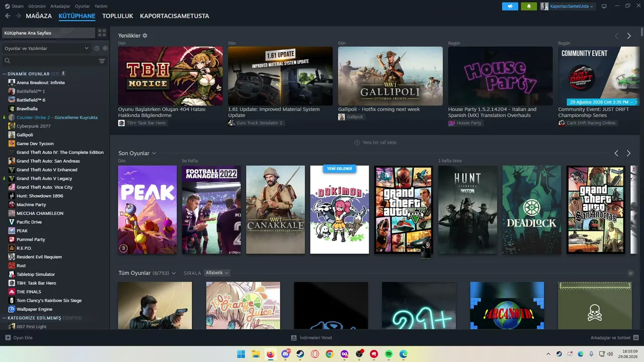Open the Görünüm menu
644x362 pixels.
tap(37, 6)
